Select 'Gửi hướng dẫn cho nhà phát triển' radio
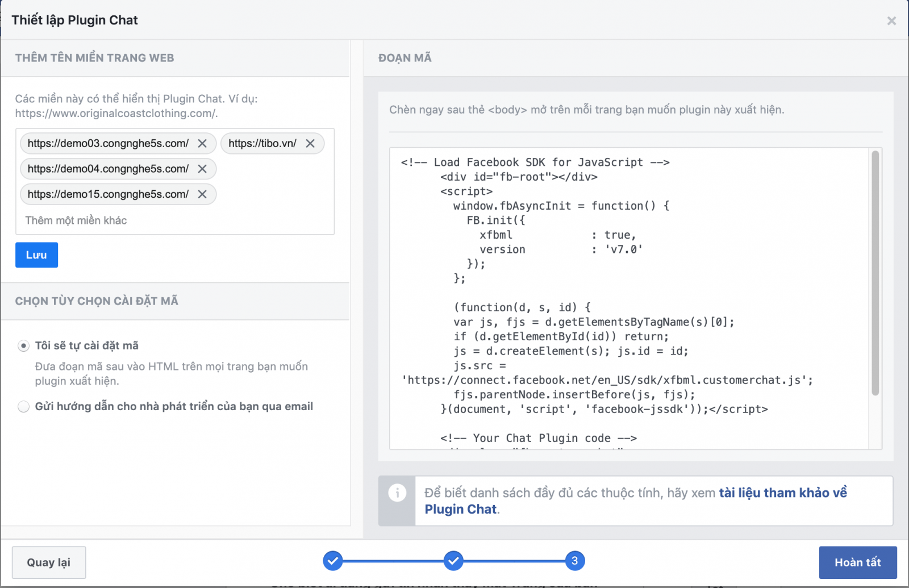This screenshot has width=909, height=588. tap(23, 407)
